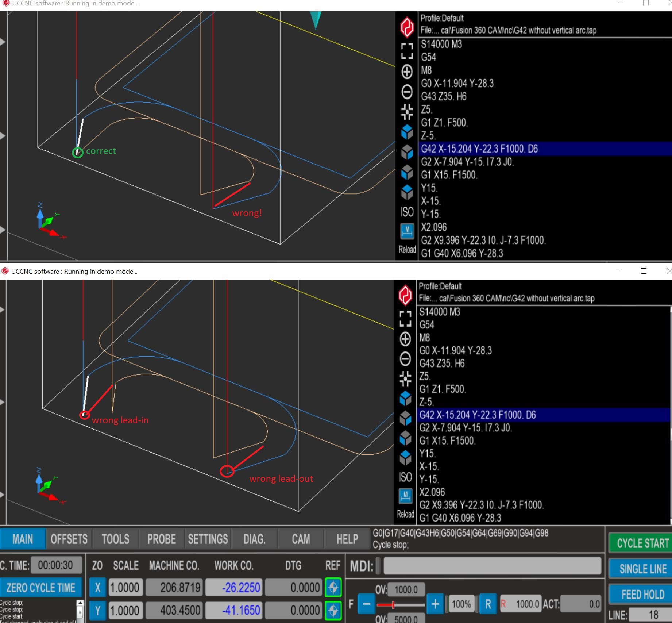The height and width of the screenshot is (623, 672).
Task: Center the toolpath with four-arrow icon, lower window
Action: click(405, 378)
